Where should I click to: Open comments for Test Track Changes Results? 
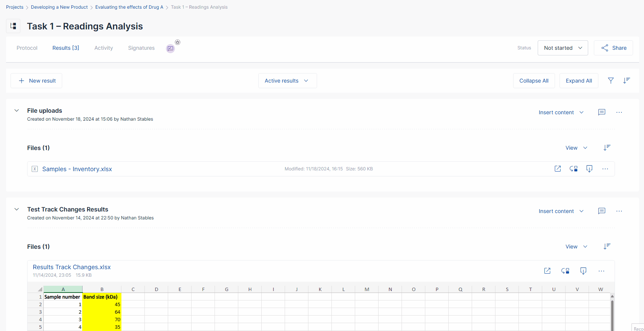click(x=601, y=211)
